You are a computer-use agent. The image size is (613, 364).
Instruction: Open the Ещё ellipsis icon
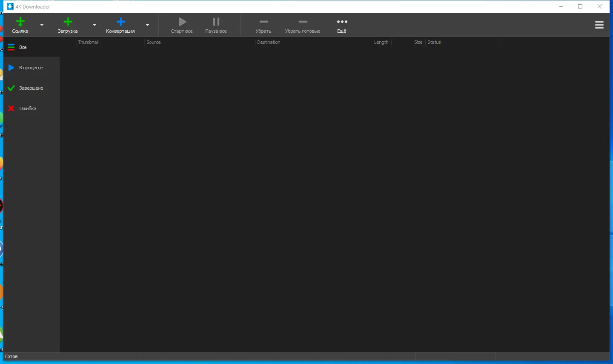pos(342,22)
